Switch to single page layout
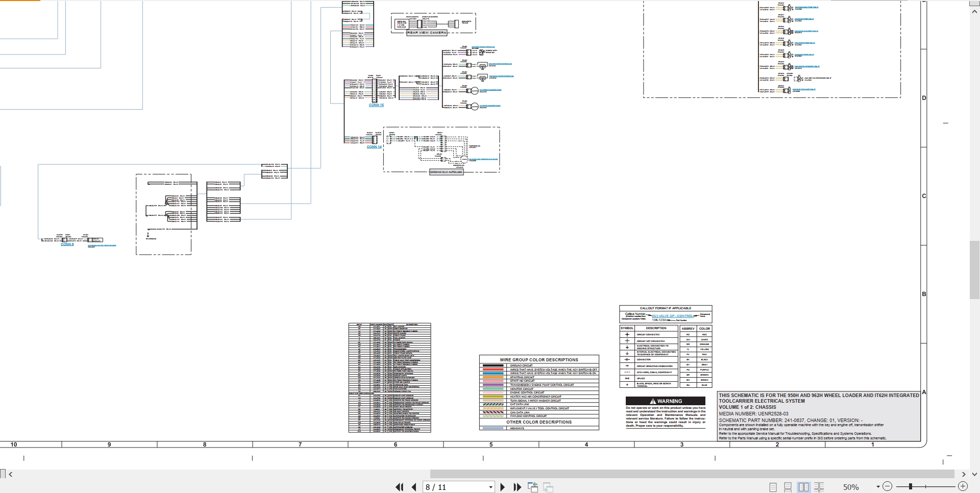Screen dimensions: 980x493 coord(773,487)
